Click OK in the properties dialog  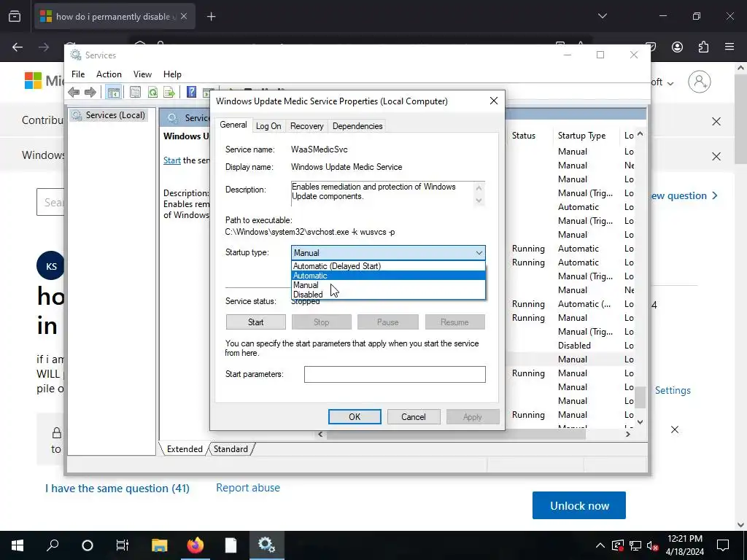click(355, 417)
